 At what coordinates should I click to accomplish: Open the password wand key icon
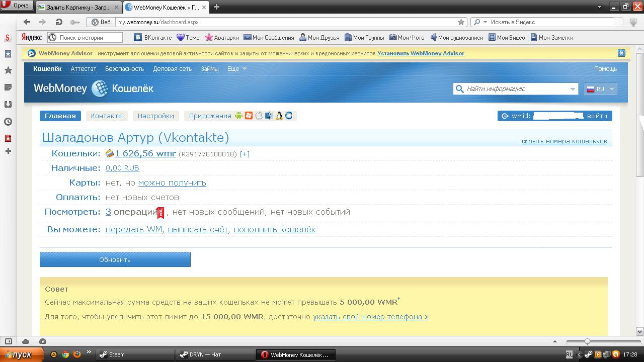point(75,22)
